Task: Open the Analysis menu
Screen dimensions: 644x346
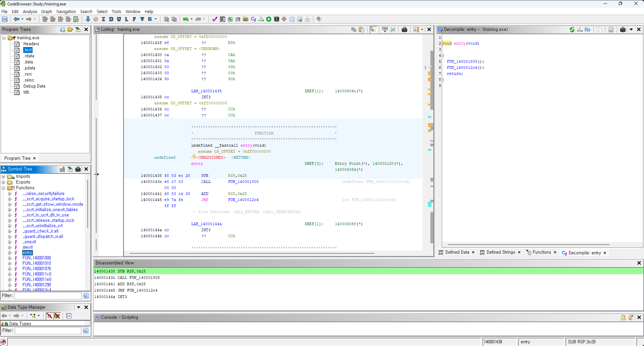Action: tap(30, 11)
